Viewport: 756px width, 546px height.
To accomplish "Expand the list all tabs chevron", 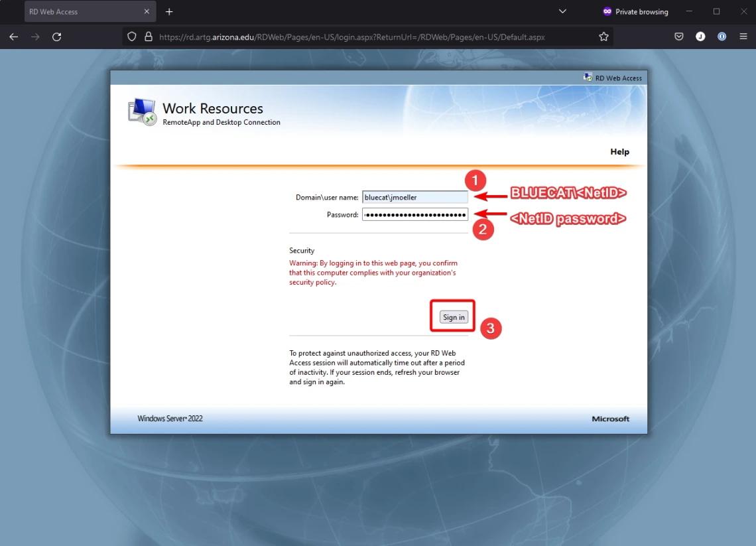I will tap(562, 11).
